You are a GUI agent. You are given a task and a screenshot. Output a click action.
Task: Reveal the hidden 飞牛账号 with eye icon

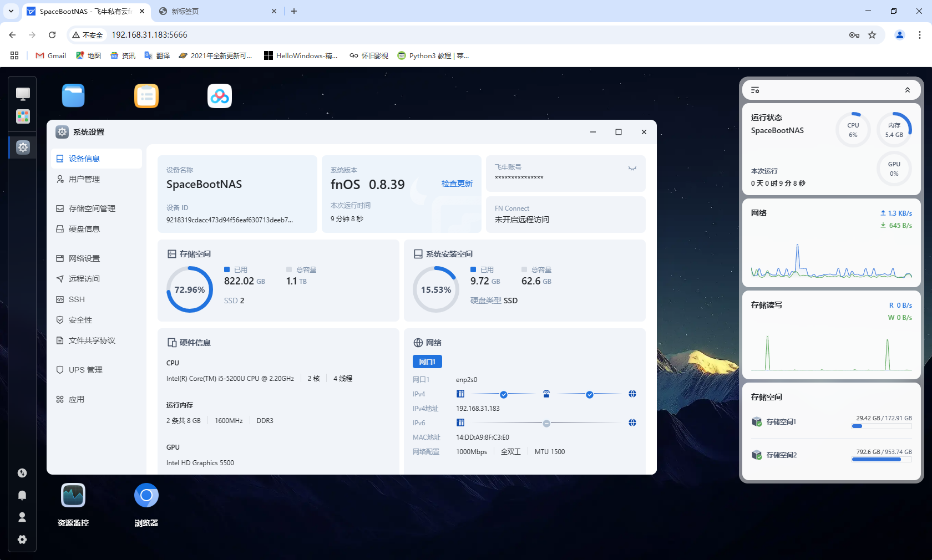632,168
